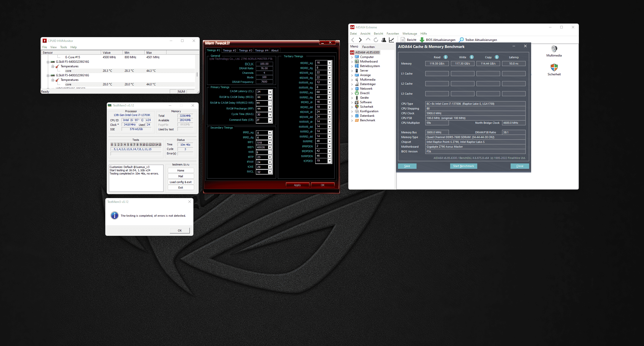This screenshot has height=346, width=644.
Task: Open the AIDA64 graph chart toolbar icon
Action: (x=391, y=40)
